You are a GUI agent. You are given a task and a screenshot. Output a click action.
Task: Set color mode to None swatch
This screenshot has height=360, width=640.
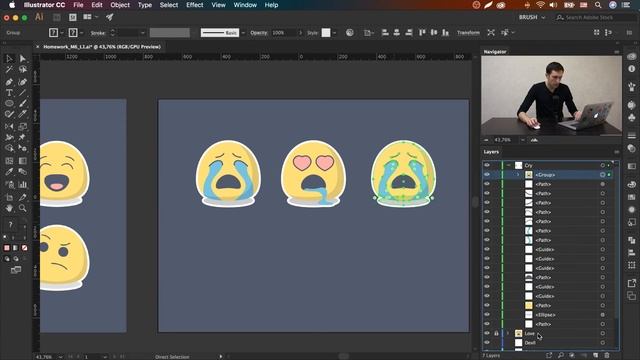tap(24, 248)
